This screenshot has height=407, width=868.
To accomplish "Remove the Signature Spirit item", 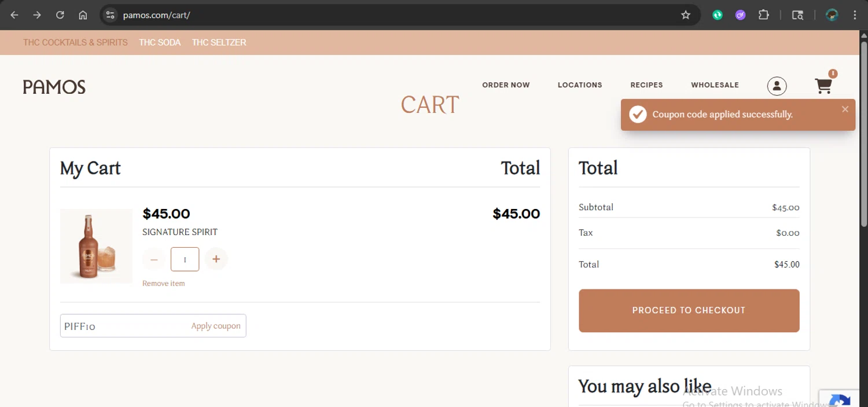I will [164, 284].
